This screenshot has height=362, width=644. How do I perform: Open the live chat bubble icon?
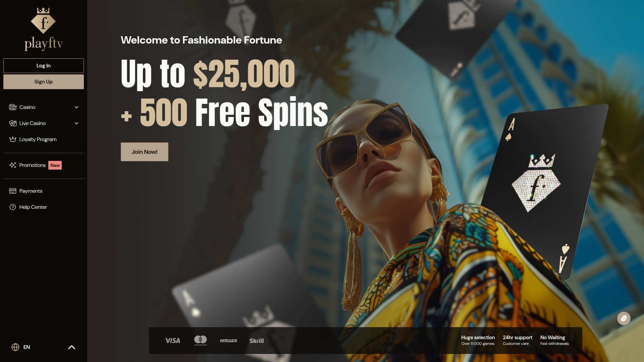coord(624,318)
